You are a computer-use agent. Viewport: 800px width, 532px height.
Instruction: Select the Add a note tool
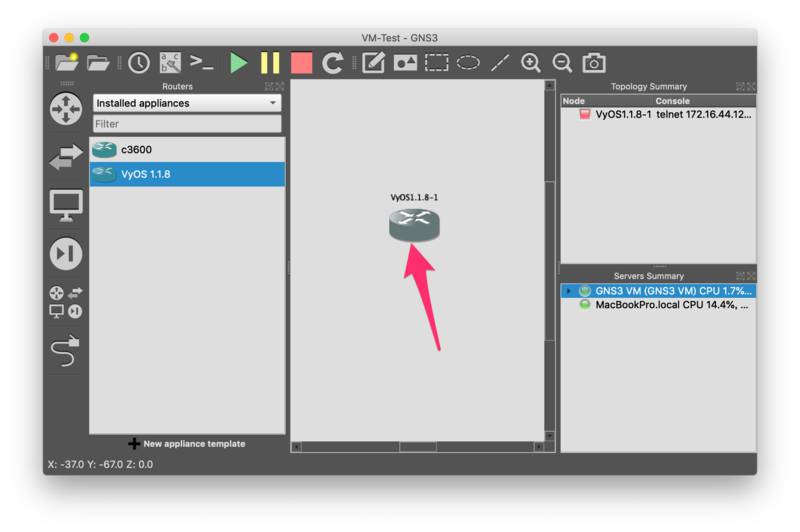click(373, 63)
